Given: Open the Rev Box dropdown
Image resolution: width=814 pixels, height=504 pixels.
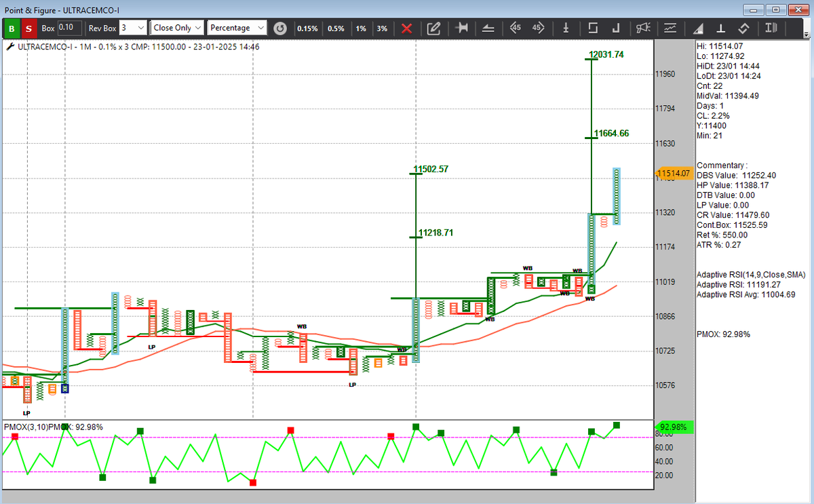Looking at the screenshot, I should 133,28.
